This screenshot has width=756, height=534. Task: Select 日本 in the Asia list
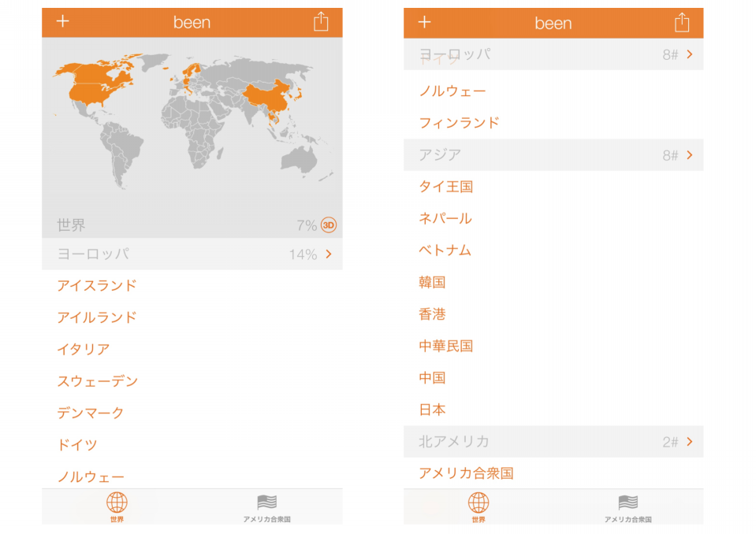coord(432,410)
